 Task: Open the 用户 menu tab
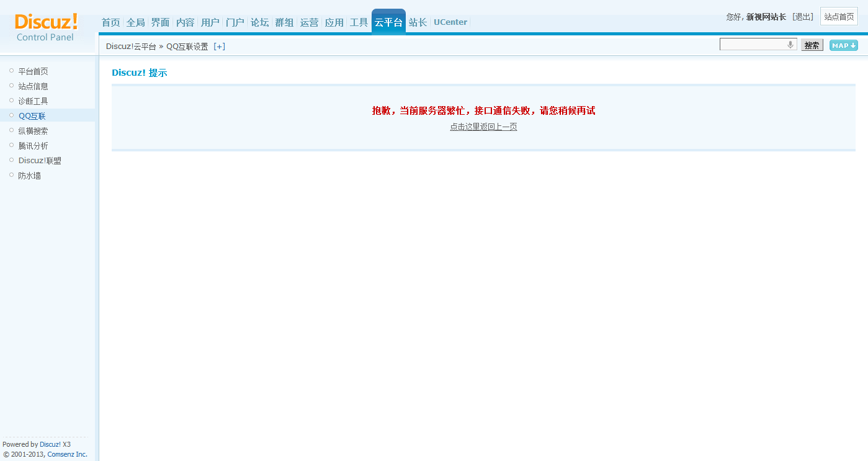coord(210,22)
